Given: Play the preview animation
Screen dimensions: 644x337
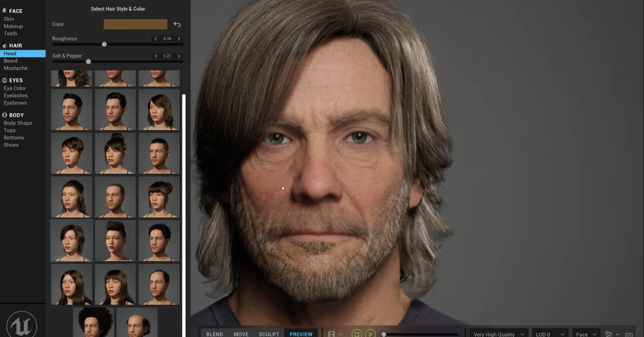Looking at the screenshot, I should [x=370, y=334].
